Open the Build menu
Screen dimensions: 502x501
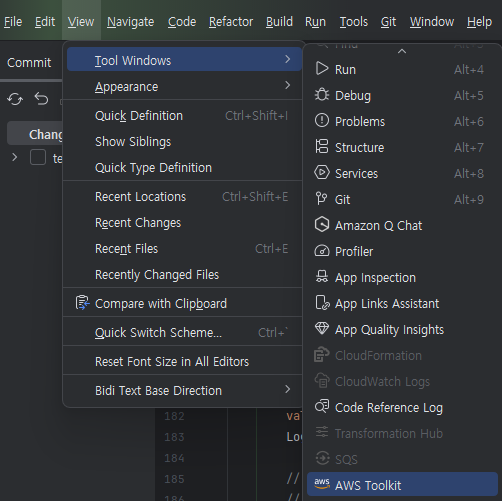click(x=279, y=22)
